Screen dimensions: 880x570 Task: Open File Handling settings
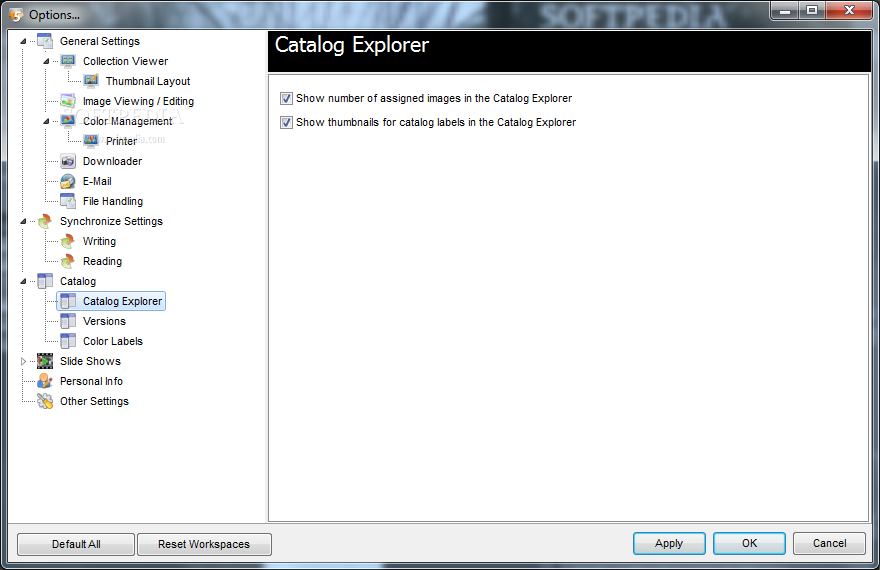(113, 201)
